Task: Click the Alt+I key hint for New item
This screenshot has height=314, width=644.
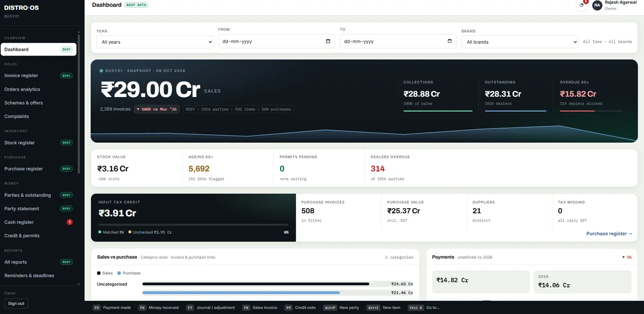Action: tap(373, 308)
